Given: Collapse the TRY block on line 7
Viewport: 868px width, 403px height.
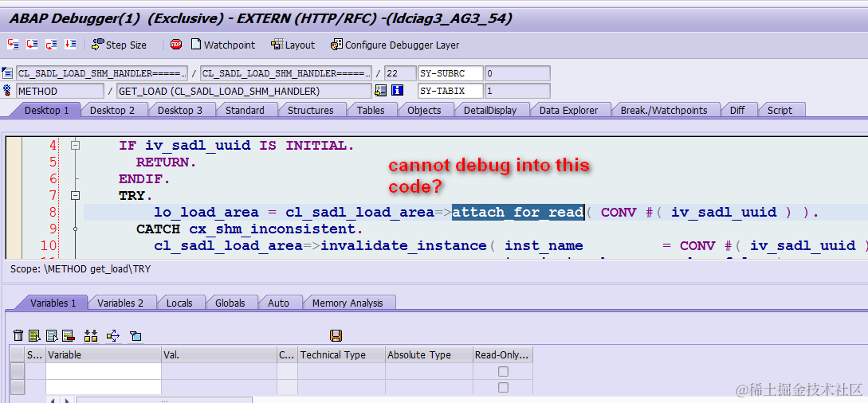Looking at the screenshot, I should [75, 195].
